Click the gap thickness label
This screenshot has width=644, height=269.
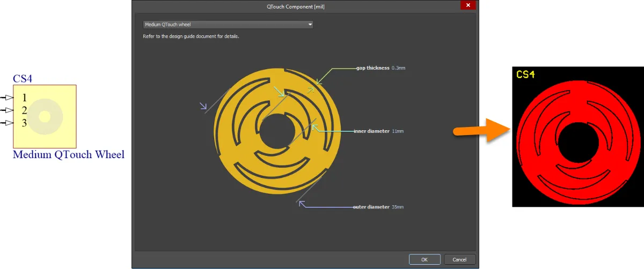(373, 68)
